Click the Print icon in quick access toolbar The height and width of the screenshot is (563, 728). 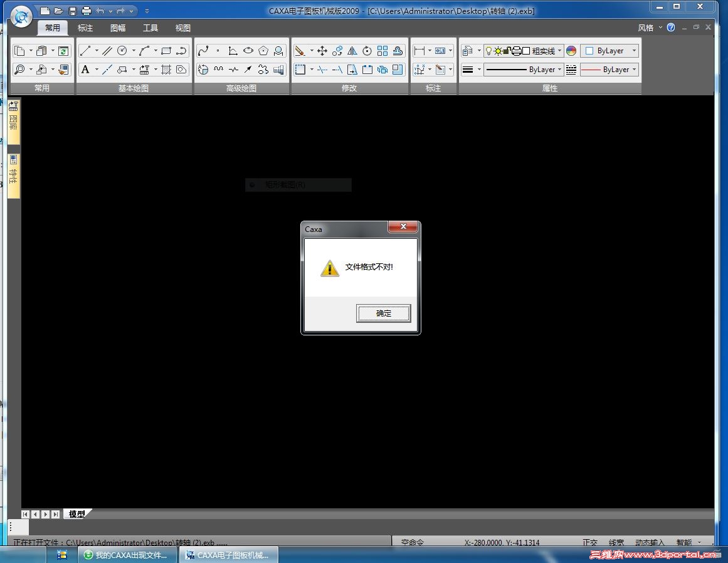click(87, 11)
